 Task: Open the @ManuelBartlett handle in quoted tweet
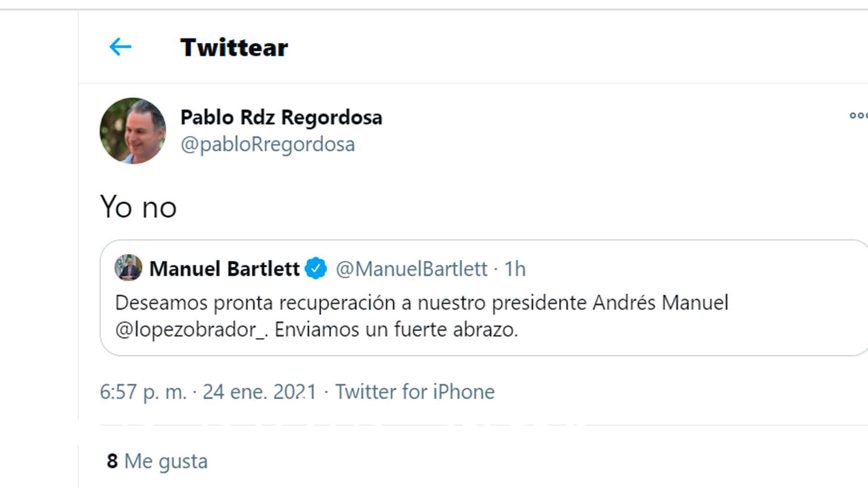point(412,269)
